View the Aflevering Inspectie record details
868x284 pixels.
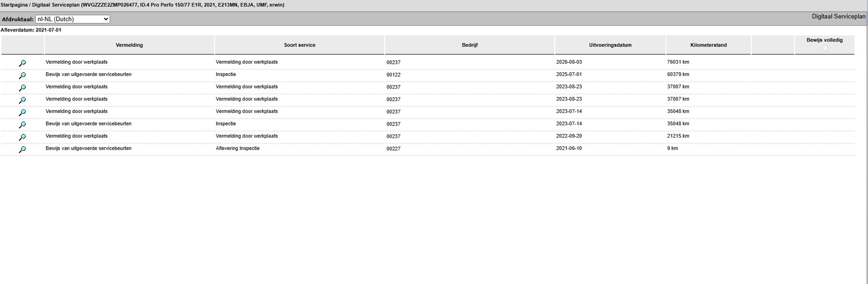[x=22, y=149]
